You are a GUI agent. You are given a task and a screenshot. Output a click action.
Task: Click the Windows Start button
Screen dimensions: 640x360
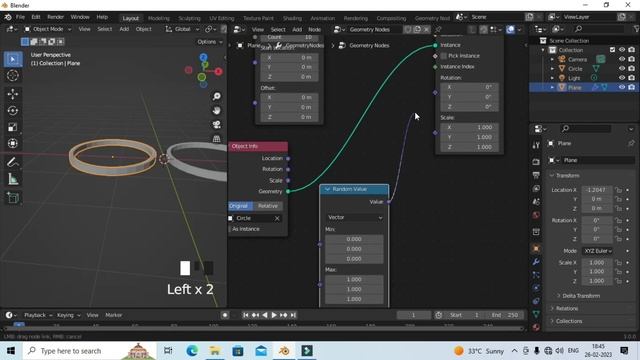11,351
